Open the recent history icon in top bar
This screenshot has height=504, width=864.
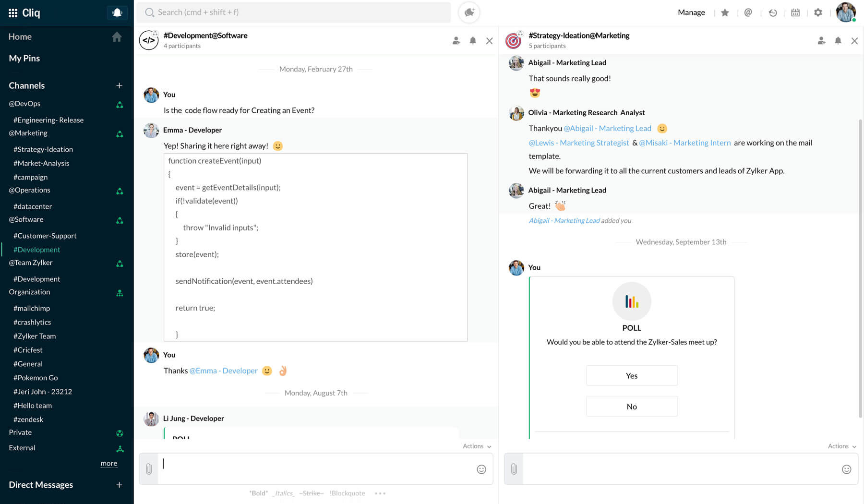(773, 12)
